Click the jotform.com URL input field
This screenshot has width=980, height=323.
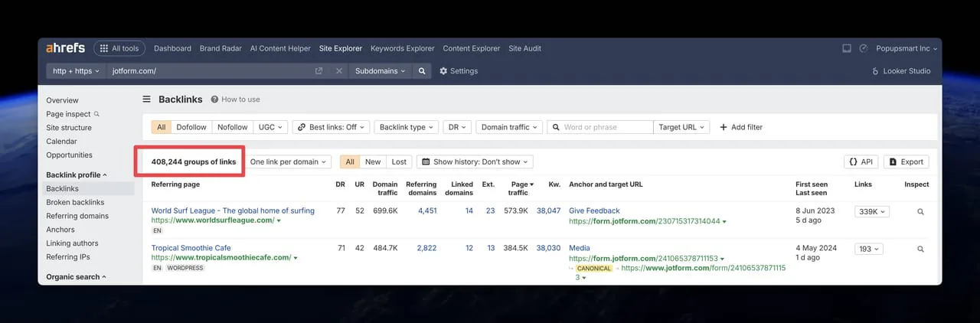(x=210, y=71)
